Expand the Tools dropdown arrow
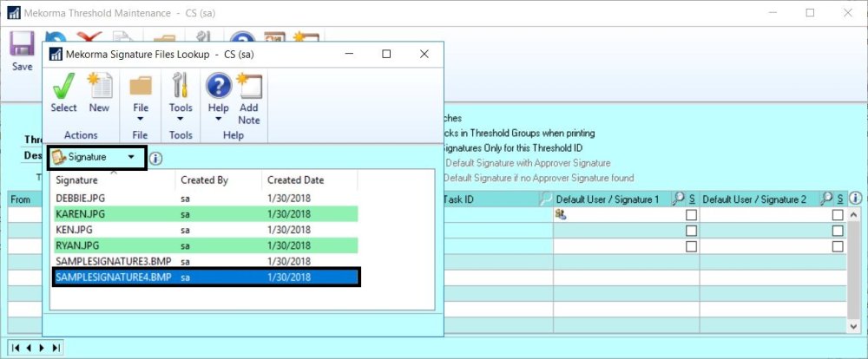 point(181,119)
